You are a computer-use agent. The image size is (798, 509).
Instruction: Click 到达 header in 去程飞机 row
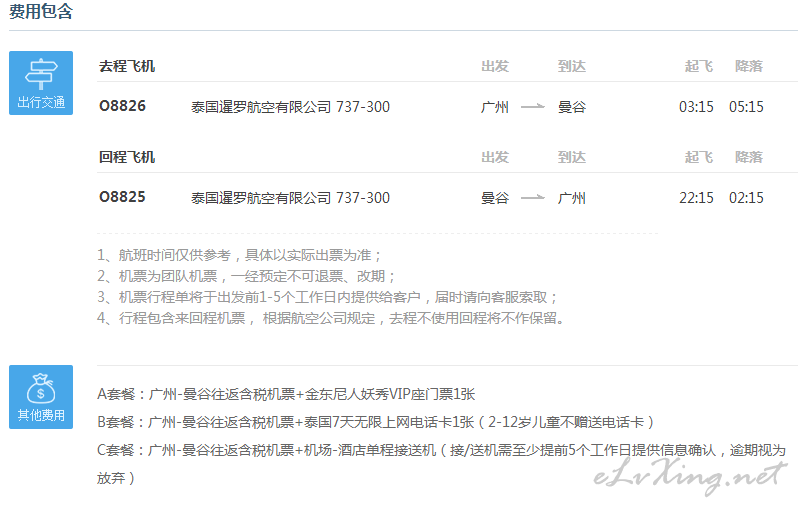[x=572, y=66]
